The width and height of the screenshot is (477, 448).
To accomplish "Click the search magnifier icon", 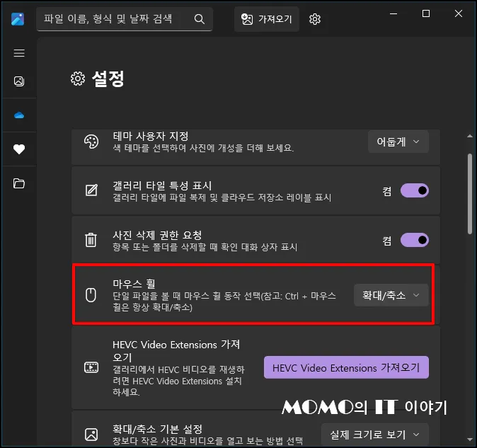I will (x=200, y=19).
